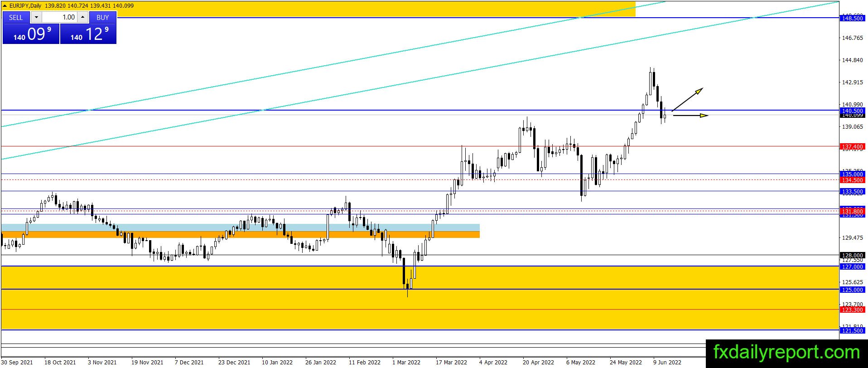The height and width of the screenshot is (368, 868).
Task: Click the 23 Dec 2021 date label
Action: tap(234, 362)
